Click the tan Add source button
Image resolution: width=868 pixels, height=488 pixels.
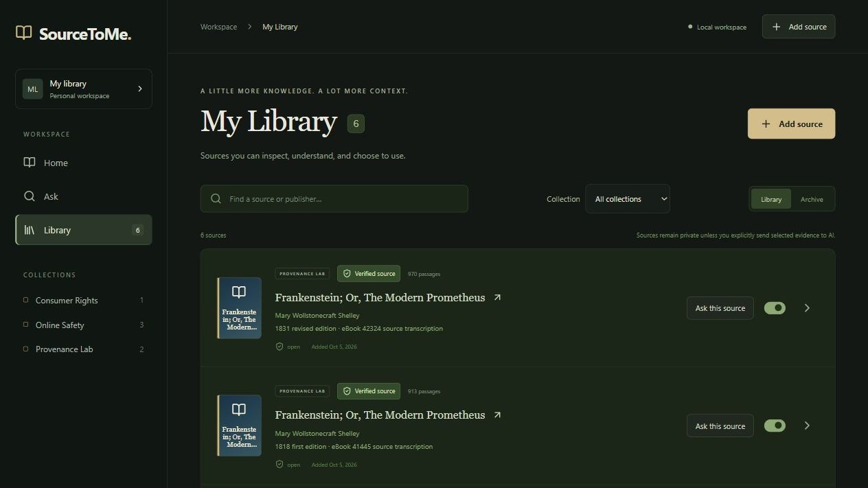(x=791, y=124)
